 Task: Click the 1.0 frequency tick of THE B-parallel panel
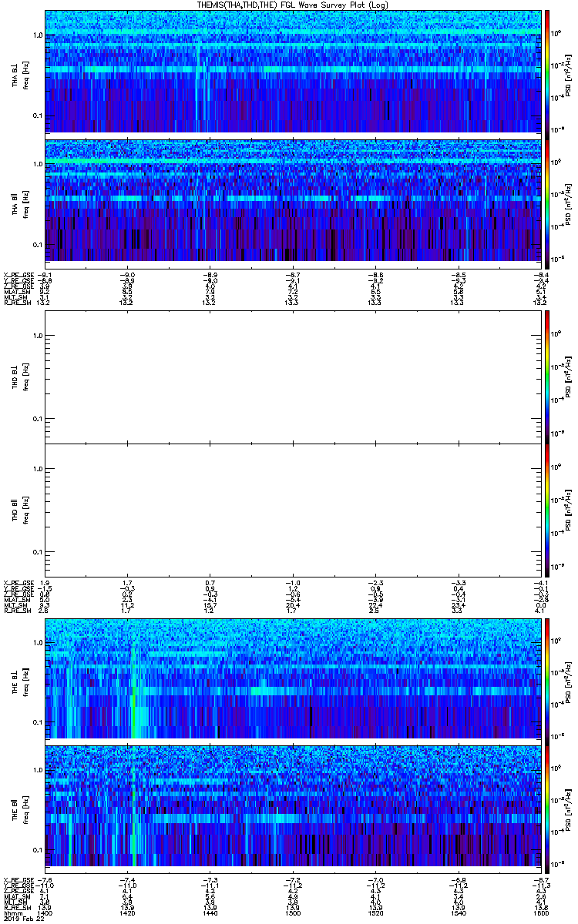(x=38, y=770)
